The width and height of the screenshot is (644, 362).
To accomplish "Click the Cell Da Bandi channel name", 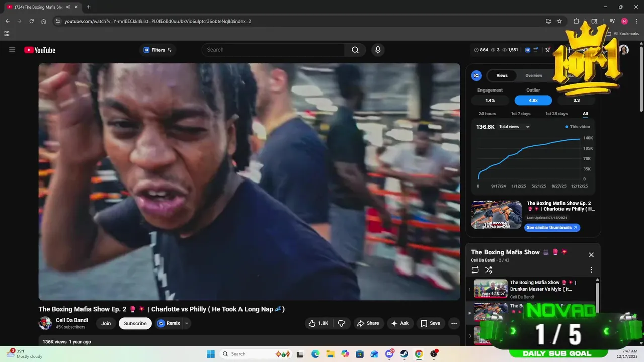I will click(x=72, y=320).
